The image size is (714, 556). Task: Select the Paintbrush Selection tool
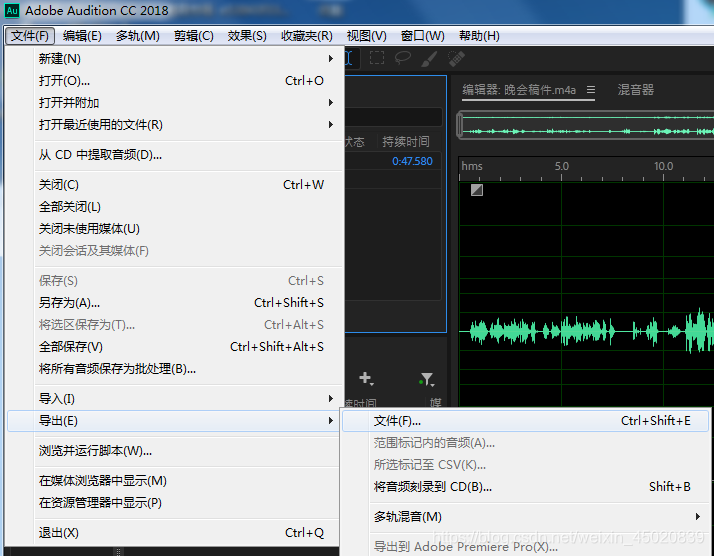click(429, 58)
